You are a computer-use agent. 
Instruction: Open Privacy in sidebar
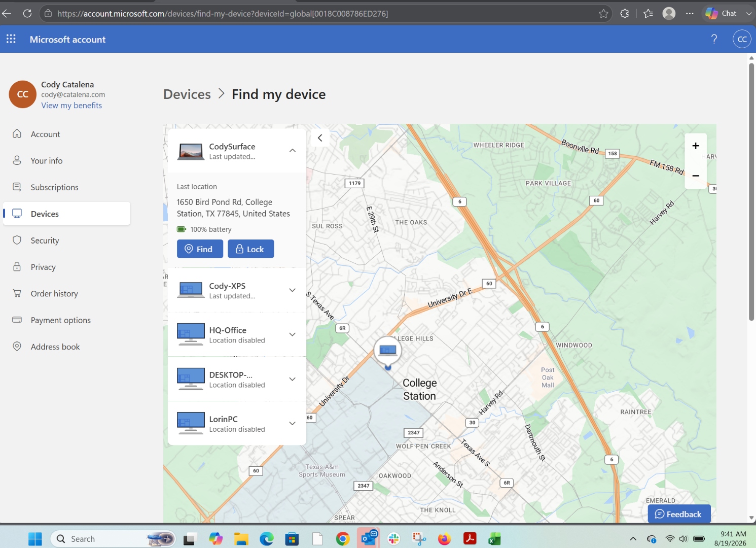tap(66, 267)
